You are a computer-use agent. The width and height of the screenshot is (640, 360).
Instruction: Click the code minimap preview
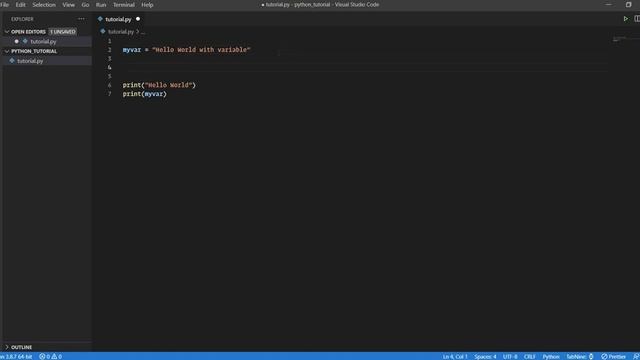click(619, 39)
